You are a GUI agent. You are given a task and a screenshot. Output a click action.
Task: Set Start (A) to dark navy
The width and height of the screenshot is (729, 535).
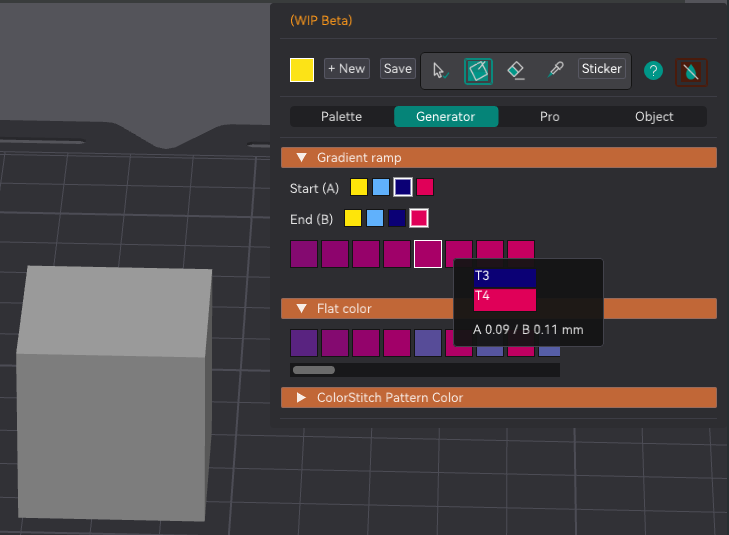pyautogui.click(x=403, y=187)
